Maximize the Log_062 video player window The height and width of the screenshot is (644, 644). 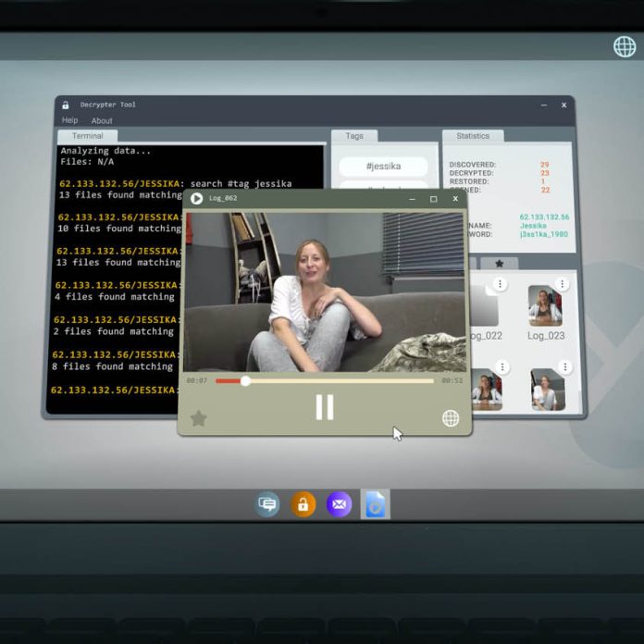click(x=433, y=199)
